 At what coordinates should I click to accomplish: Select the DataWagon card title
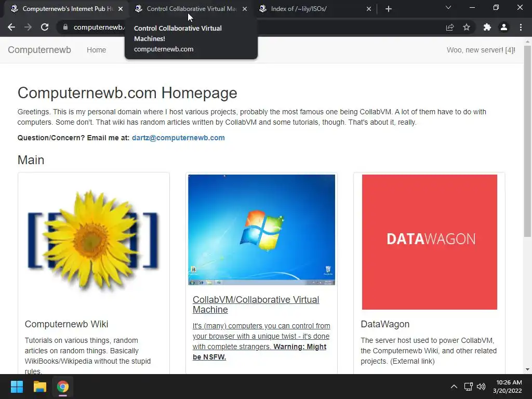pyautogui.click(x=385, y=324)
